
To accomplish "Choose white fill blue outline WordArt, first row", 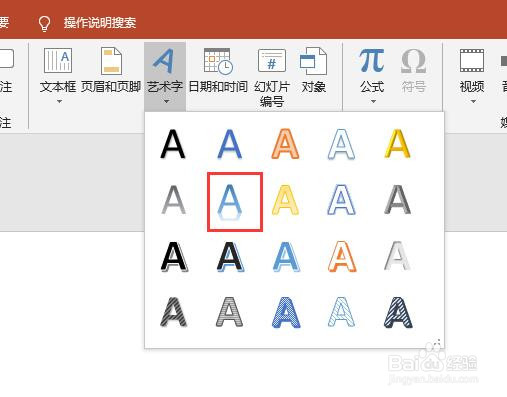I will click(341, 144).
